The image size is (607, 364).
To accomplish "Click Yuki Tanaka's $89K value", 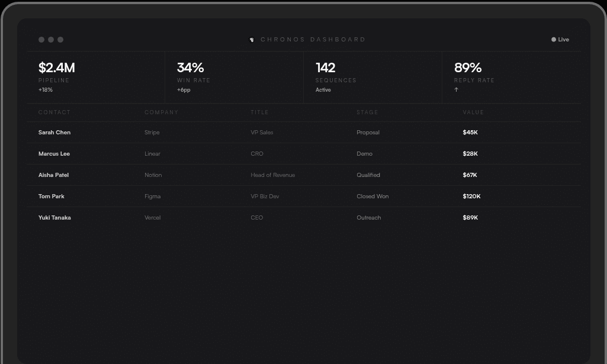I will tap(470, 217).
